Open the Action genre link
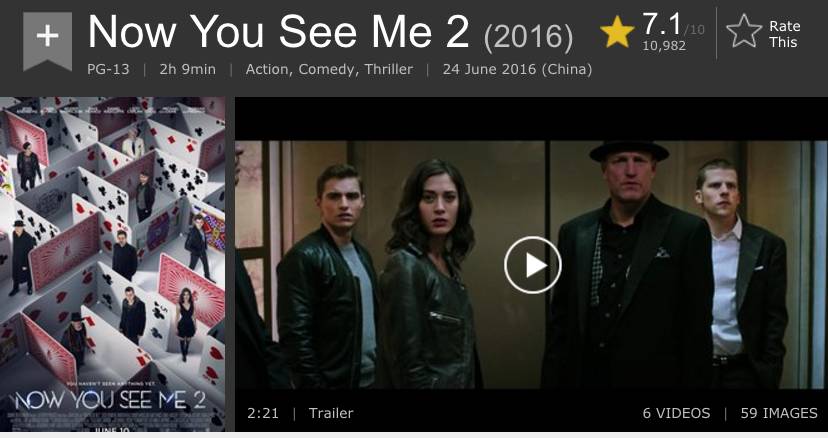828x438 pixels. [267, 69]
